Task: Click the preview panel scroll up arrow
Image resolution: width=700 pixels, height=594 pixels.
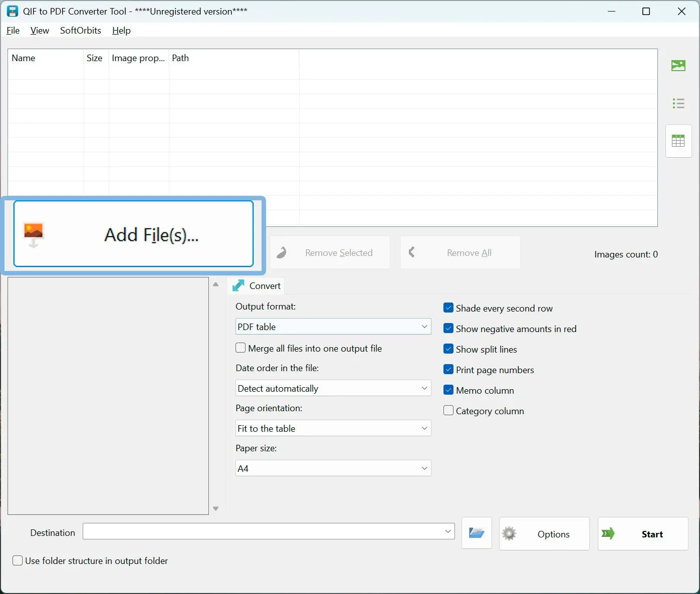Action: tap(216, 284)
